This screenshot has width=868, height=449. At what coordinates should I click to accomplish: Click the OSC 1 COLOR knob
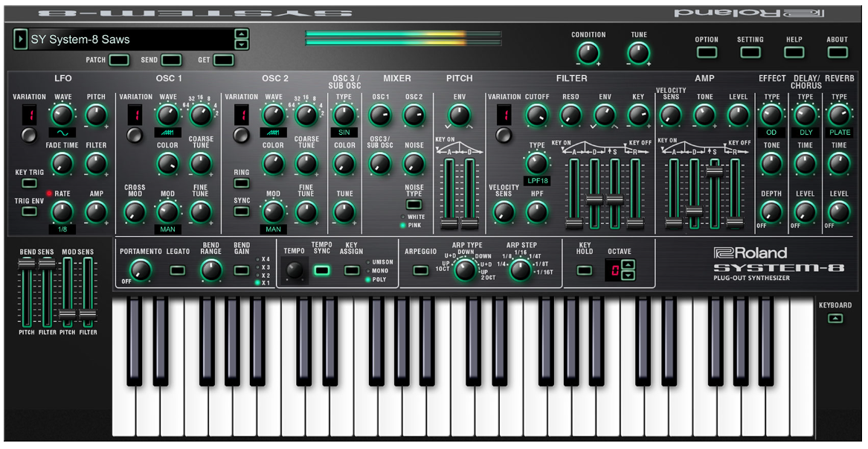coord(168,164)
